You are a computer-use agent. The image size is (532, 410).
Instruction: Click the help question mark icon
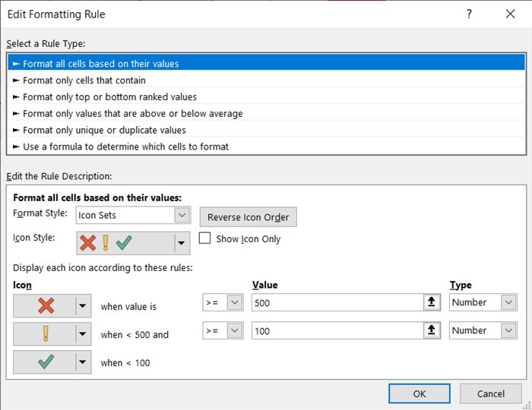pyautogui.click(x=469, y=14)
